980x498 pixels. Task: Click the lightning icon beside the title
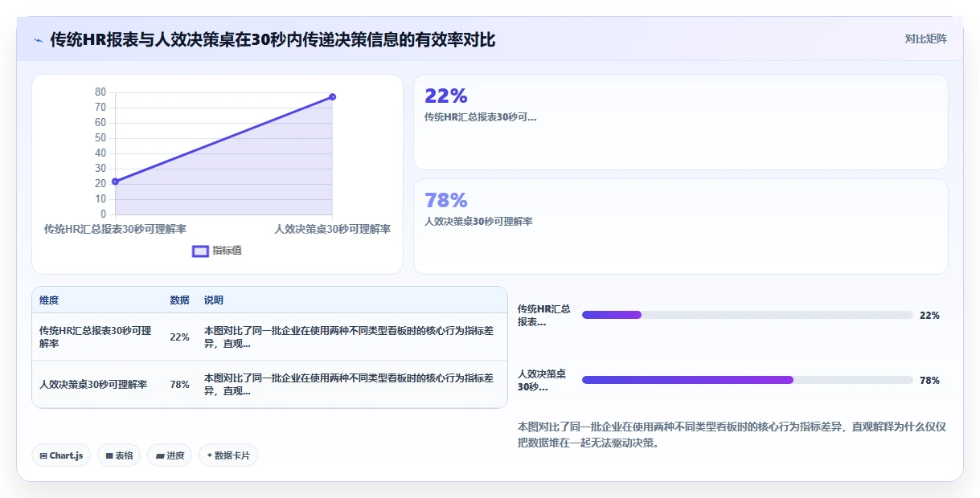point(38,40)
